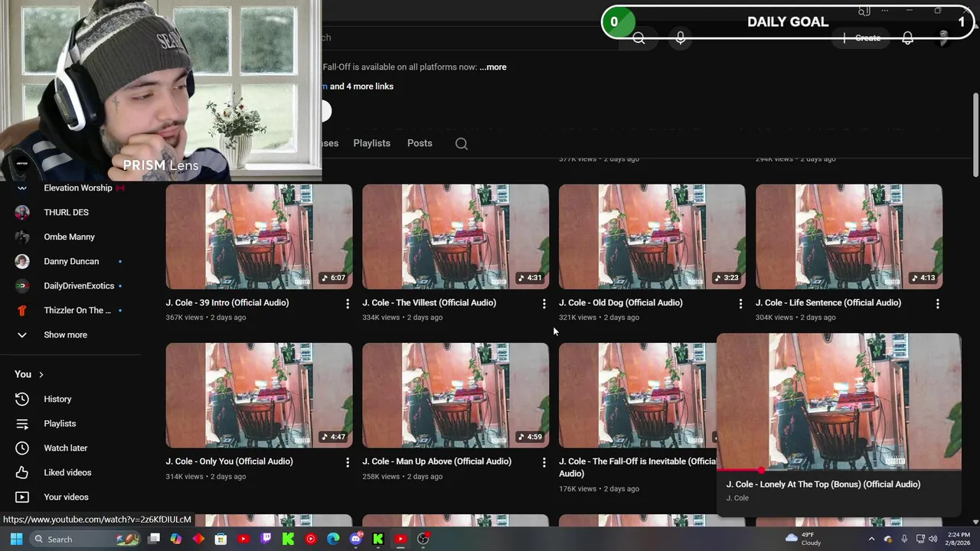
Task: Open 'and 4 more links'
Action: tap(361, 86)
